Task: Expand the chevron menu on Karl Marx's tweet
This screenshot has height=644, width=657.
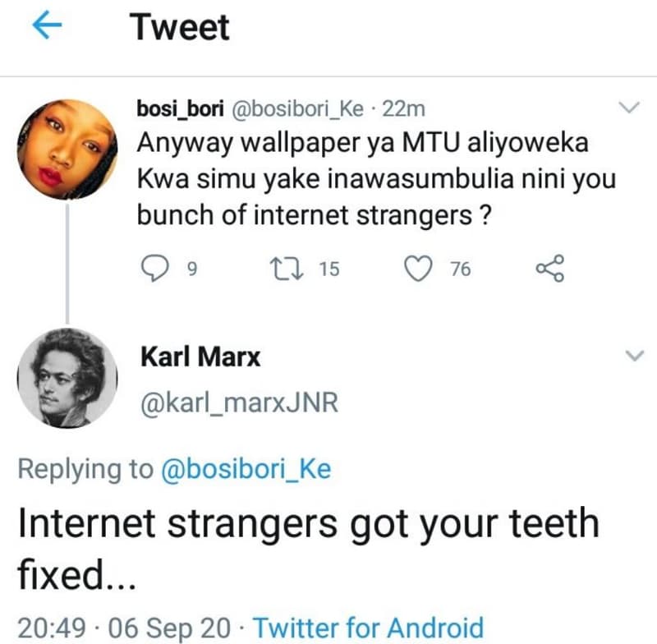Action: pyautogui.click(x=634, y=356)
